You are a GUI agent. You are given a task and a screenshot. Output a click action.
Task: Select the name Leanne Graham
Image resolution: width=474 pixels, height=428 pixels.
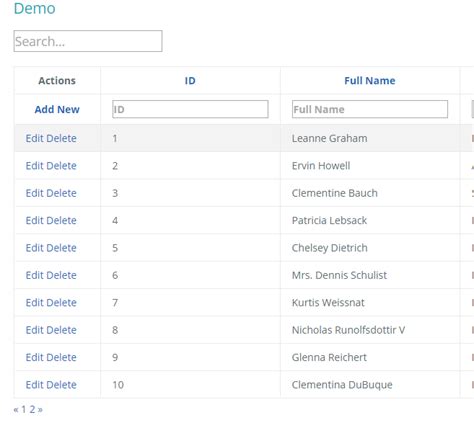coord(330,138)
